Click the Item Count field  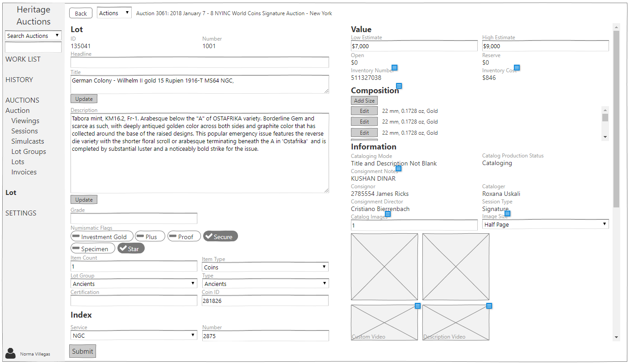point(134,266)
